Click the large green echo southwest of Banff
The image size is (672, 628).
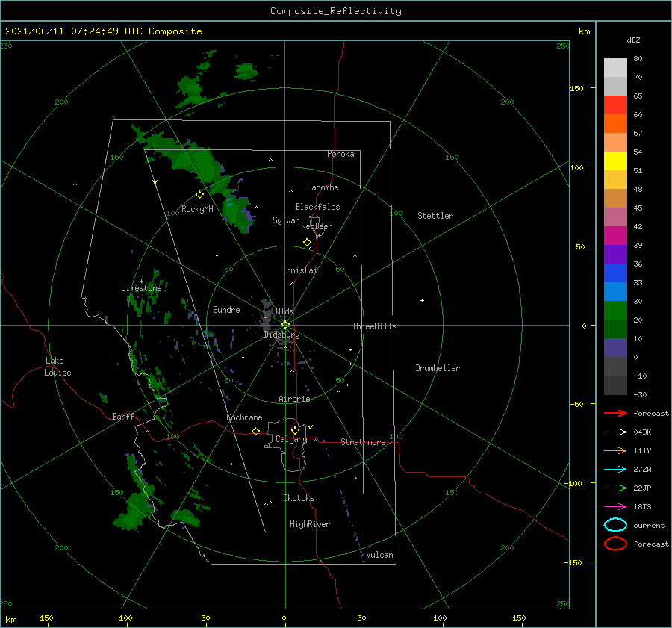[x=134, y=510]
